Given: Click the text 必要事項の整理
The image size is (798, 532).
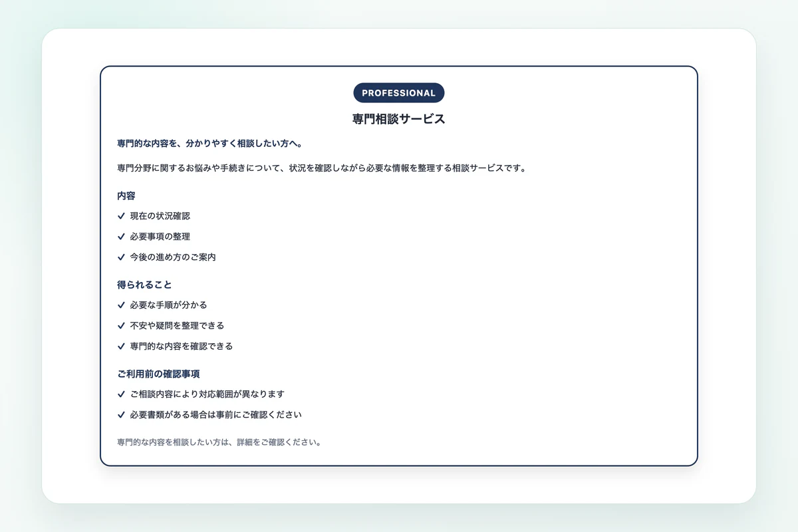Looking at the screenshot, I should pos(160,237).
